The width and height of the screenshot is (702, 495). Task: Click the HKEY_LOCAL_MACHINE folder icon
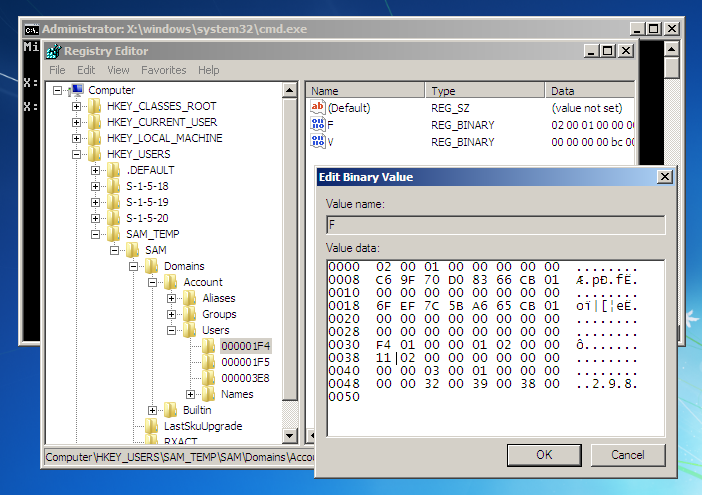click(x=95, y=138)
